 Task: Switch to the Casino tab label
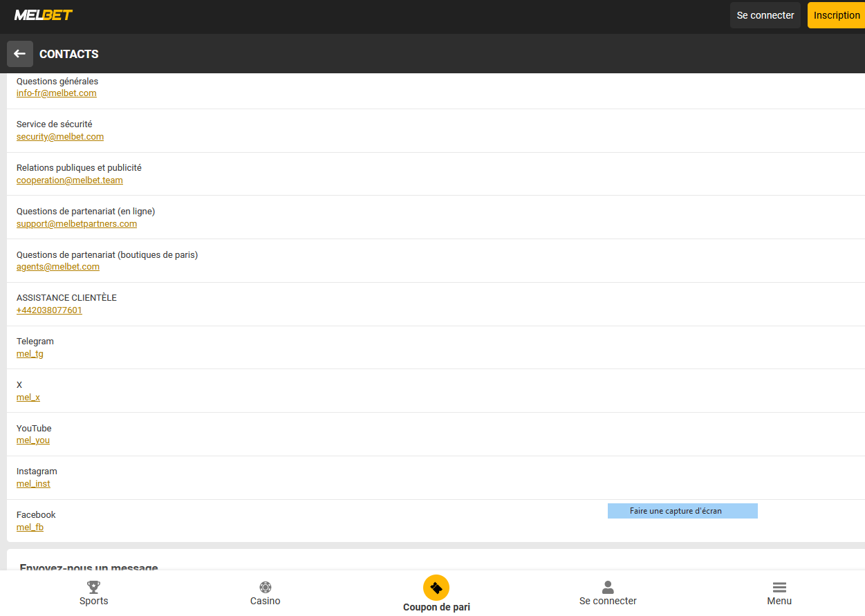(x=266, y=601)
